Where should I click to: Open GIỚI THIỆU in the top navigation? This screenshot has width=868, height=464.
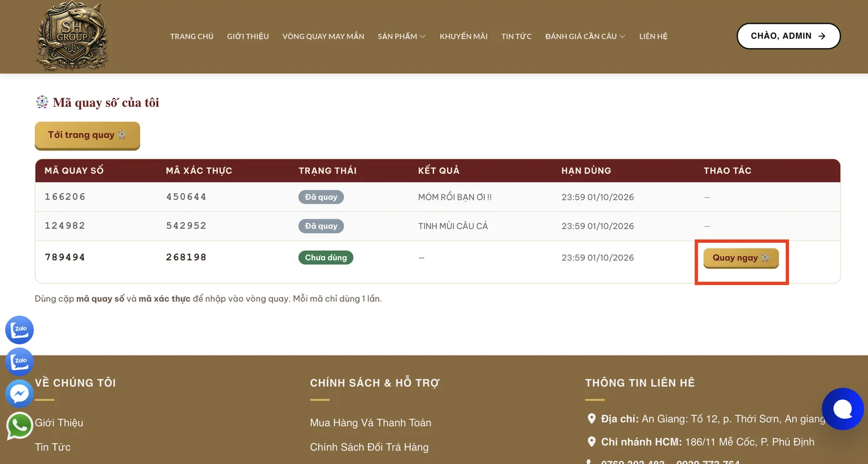pos(248,36)
